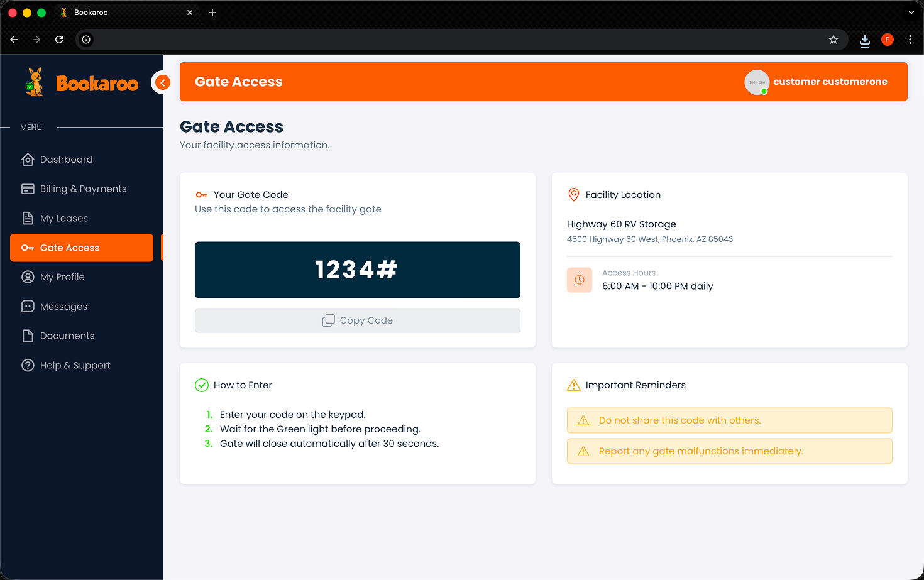The image size is (924, 580).
Task: Click the Documents file icon in the sidebar
Action: click(28, 336)
